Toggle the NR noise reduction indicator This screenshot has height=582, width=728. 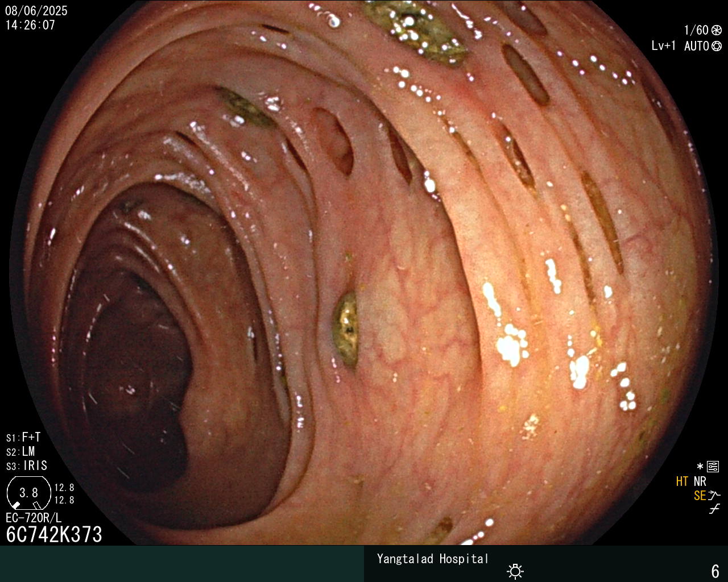(700, 482)
